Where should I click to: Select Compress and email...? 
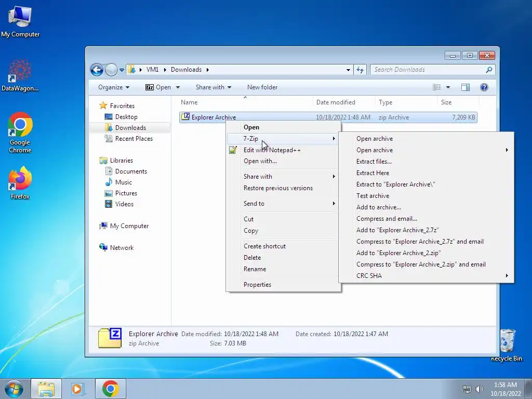426,219
